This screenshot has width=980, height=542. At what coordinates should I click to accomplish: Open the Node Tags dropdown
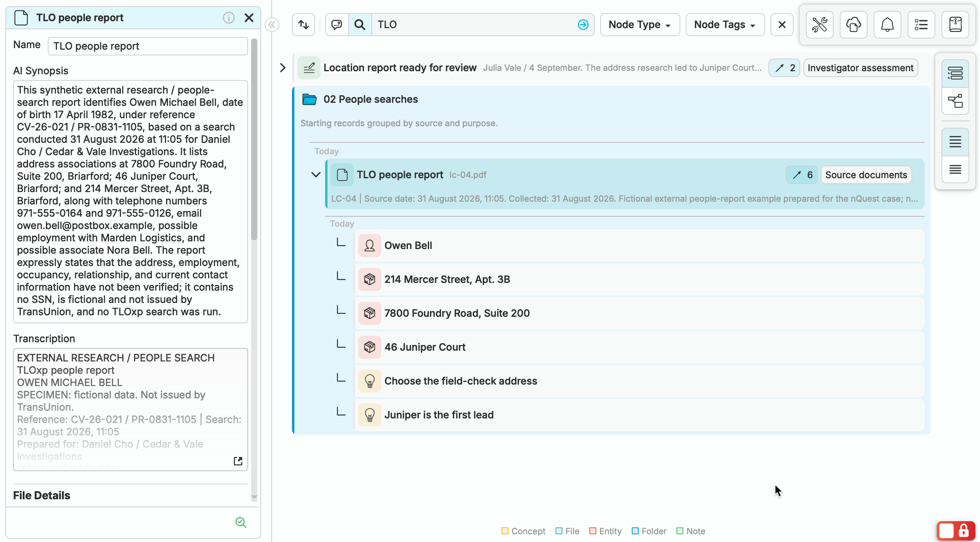point(725,25)
